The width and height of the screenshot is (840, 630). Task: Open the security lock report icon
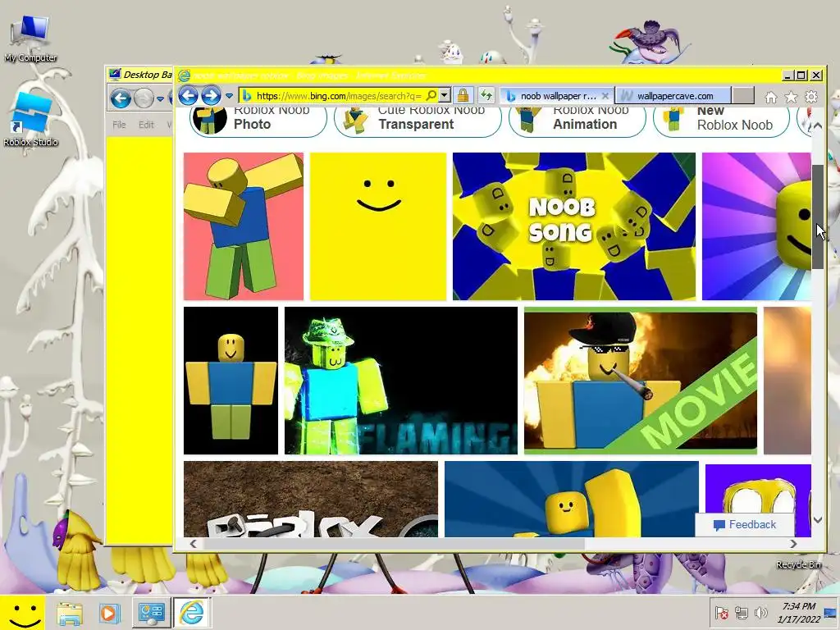coord(463,96)
